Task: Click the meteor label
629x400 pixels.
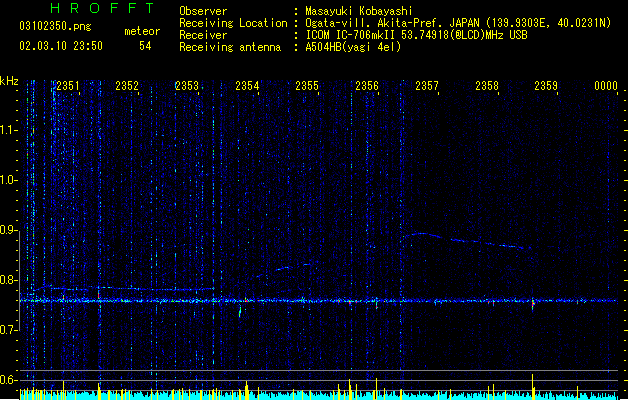Action: 142,31
